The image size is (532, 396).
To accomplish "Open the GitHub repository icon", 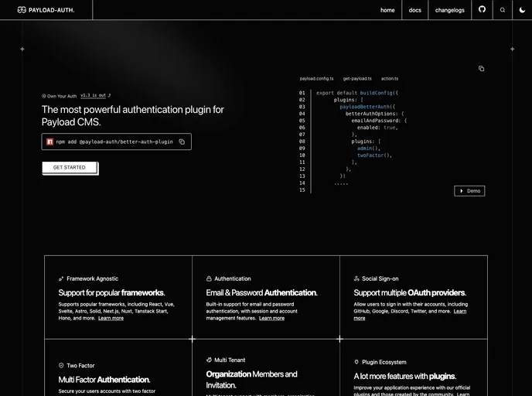I will pyautogui.click(x=482, y=9).
